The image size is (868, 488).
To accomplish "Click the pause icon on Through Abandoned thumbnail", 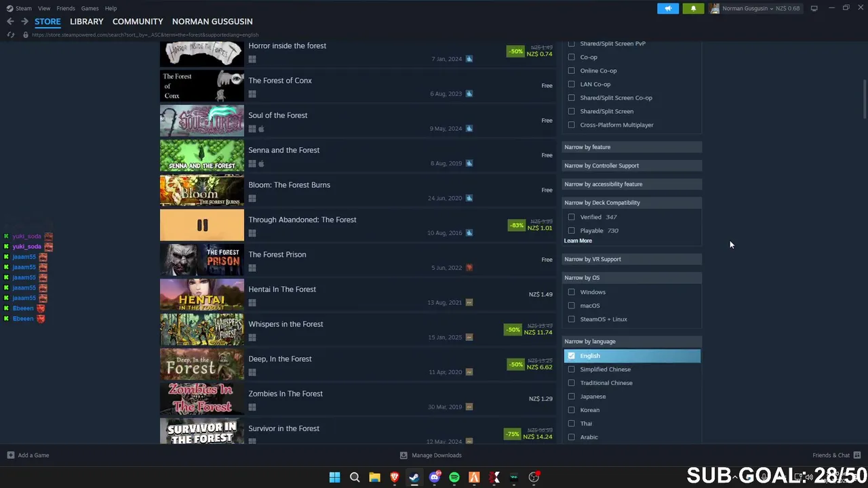I will (202, 225).
